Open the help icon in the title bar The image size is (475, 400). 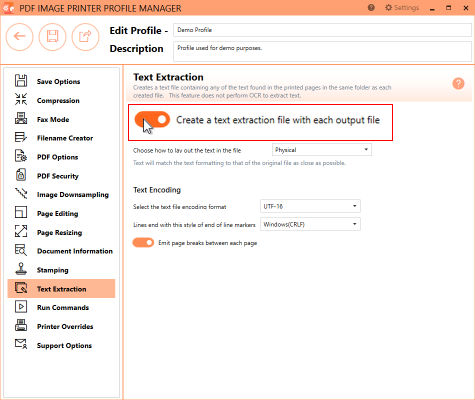(371, 8)
